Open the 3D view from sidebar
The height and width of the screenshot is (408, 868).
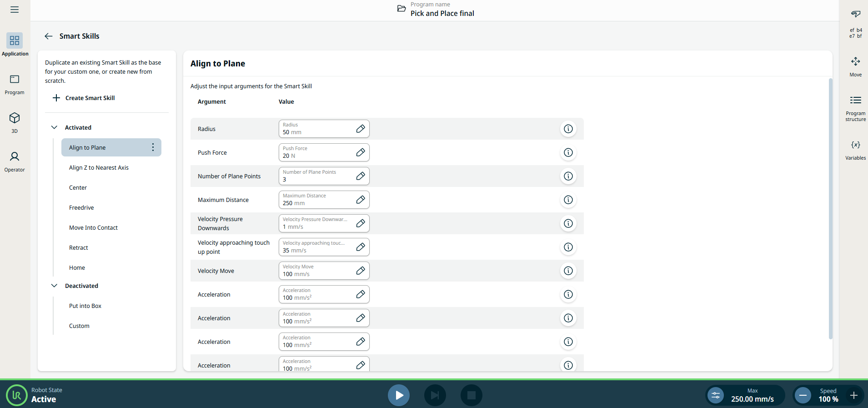pos(15,122)
